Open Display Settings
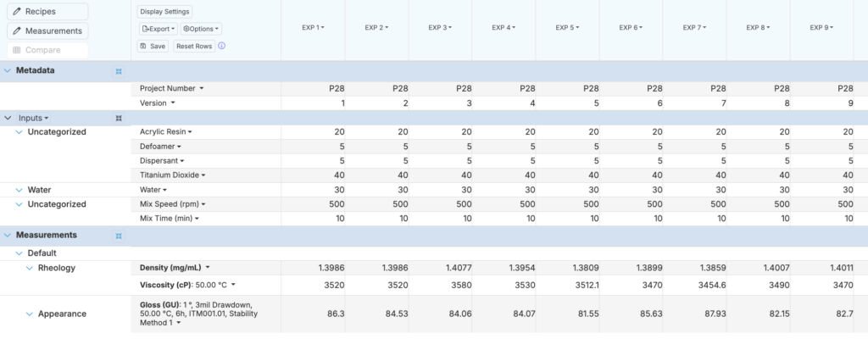This screenshot has width=868, height=350. [x=165, y=12]
